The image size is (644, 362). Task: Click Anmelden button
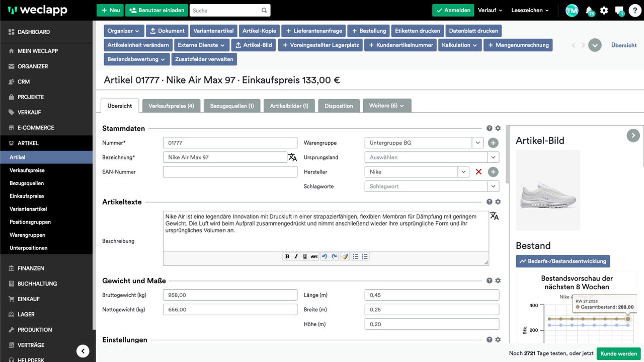pyautogui.click(x=453, y=10)
